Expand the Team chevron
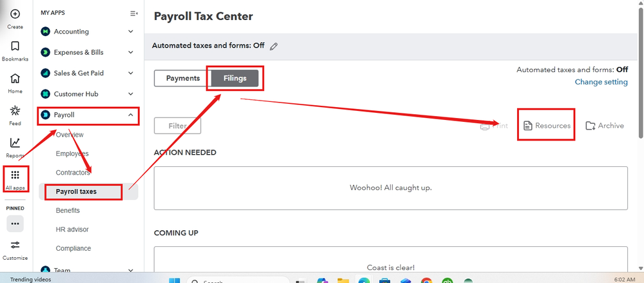 pyautogui.click(x=131, y=270)
